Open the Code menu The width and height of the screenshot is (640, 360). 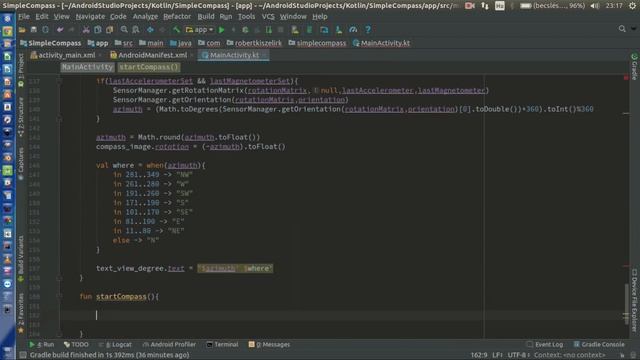click(x=118, y=17)
